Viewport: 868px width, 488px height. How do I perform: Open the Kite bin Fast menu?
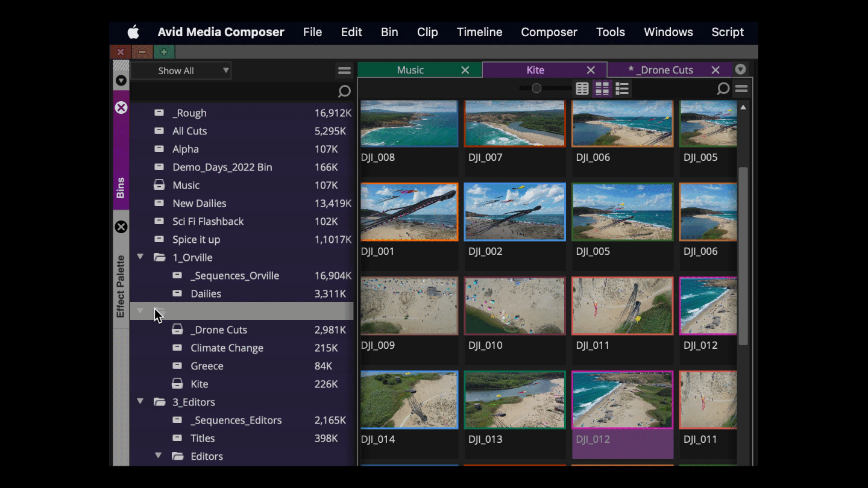[741, 89]
